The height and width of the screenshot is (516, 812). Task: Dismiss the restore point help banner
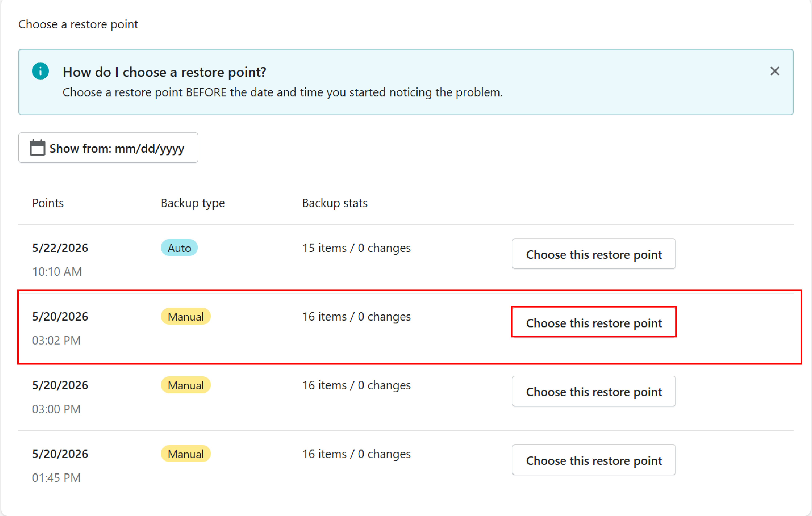(x=775, y=71)
